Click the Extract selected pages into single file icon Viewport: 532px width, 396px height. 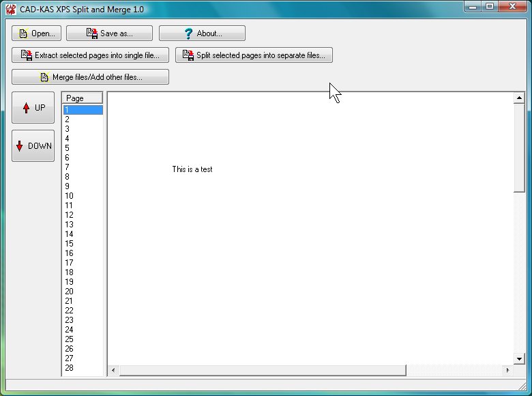(27, 55)
